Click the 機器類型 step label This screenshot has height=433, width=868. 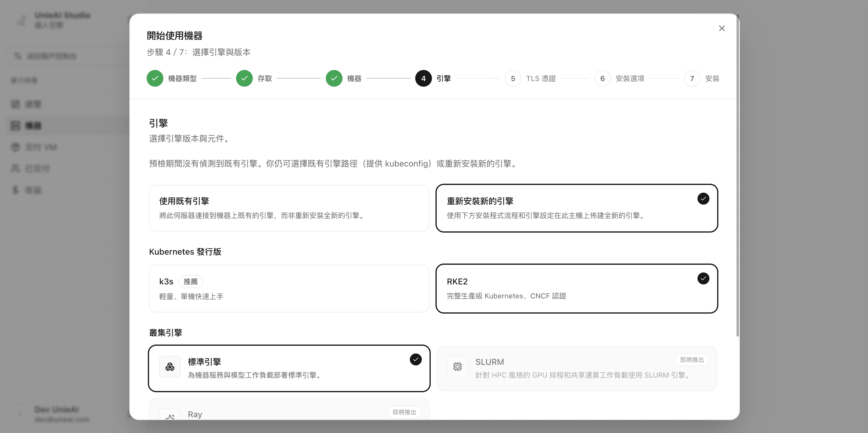182,78
